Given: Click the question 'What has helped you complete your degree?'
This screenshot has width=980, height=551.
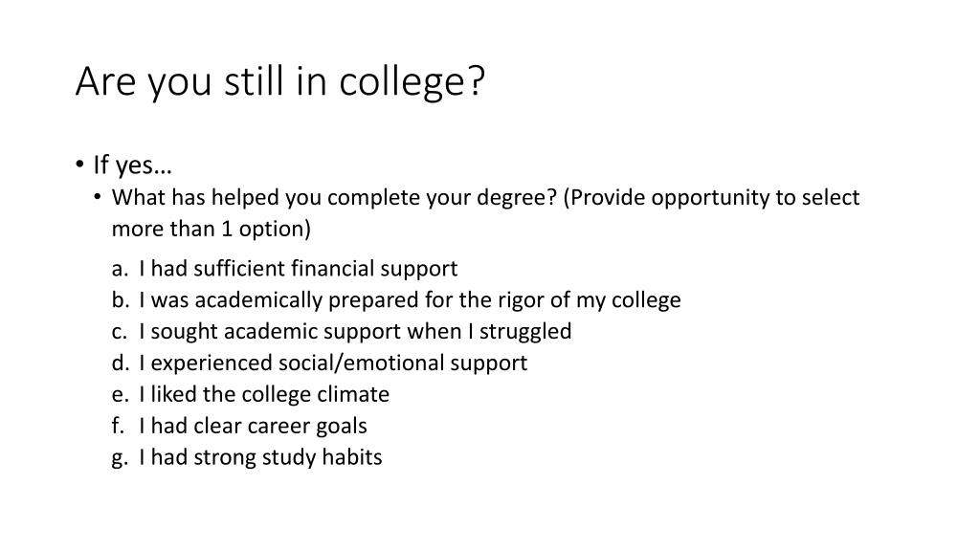Looking at the screenshot, I should click(334, 197).
